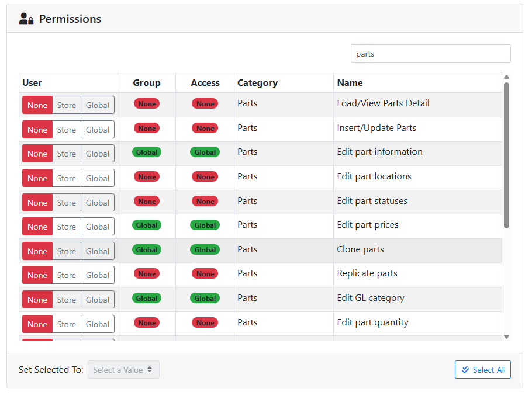Sort by the Name column header

(350, 83)
